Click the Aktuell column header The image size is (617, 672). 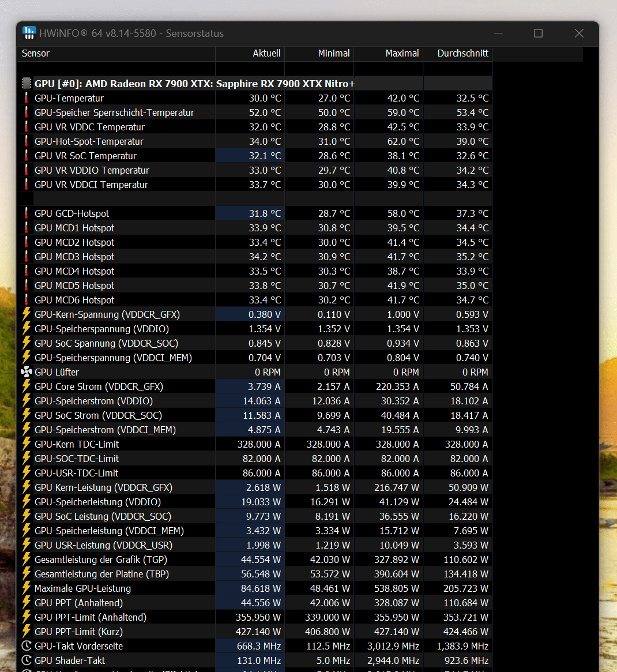pos(250,53)
